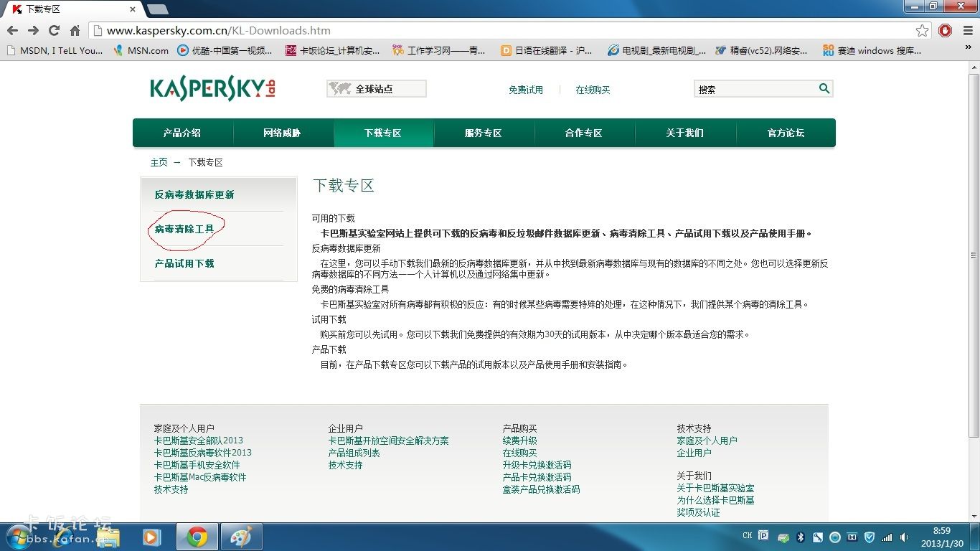980x551 pixels.
Task: Open footer link 盒装产品兑换激活码
Action: coord(541,489)
